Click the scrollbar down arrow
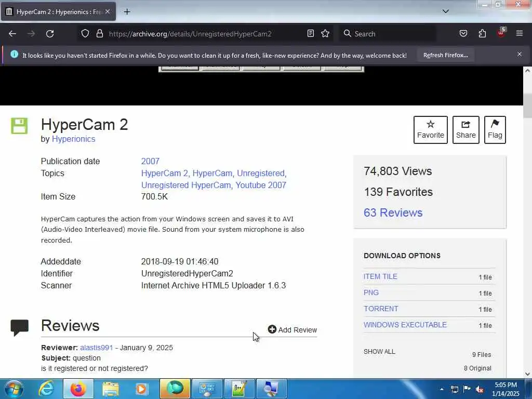Screen dimensions: 532x399 527,374
